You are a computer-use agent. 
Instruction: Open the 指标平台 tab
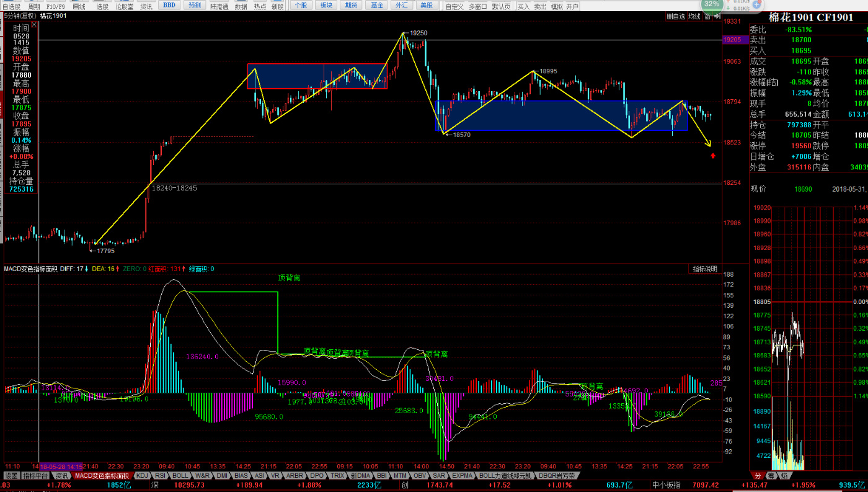click(35, 476)
